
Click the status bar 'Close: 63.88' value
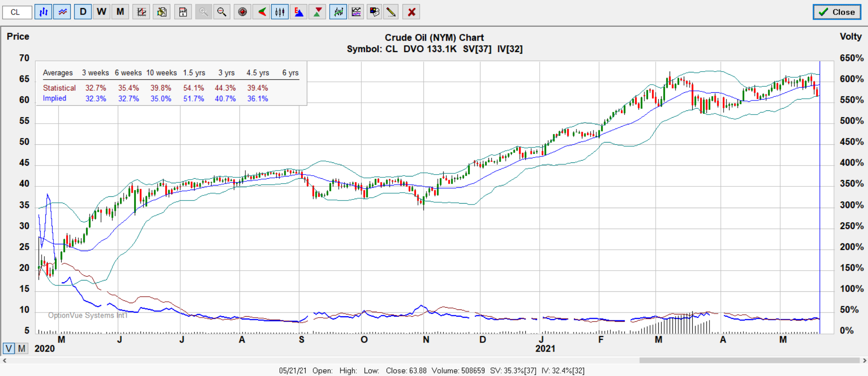pos(406,371)
